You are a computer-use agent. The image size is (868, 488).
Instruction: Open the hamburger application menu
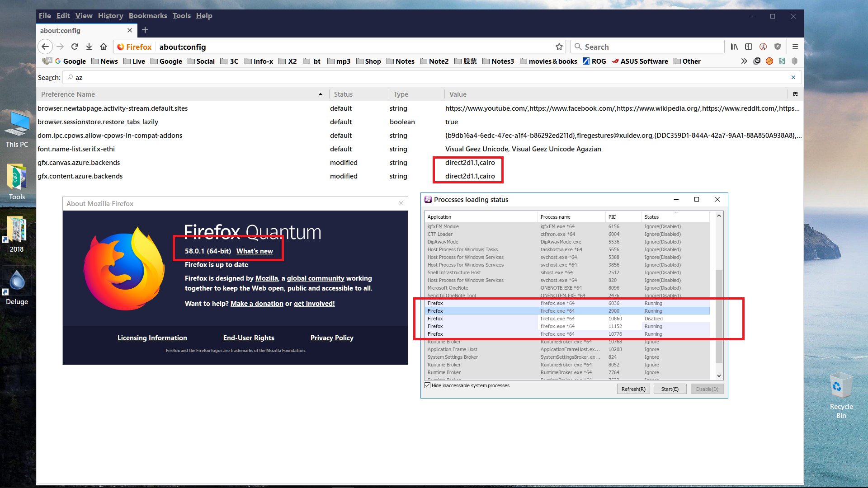795,47
